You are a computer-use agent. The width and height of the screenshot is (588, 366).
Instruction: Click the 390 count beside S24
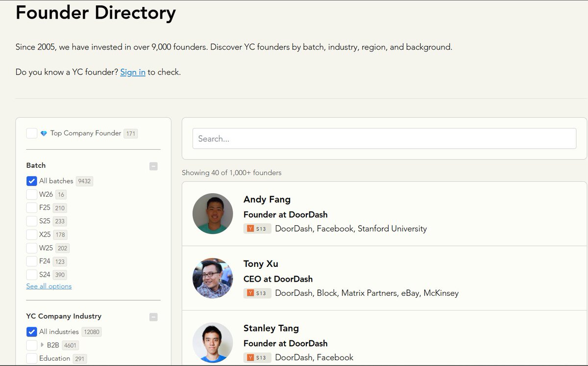pyautogui.click(x=60, y=275)
